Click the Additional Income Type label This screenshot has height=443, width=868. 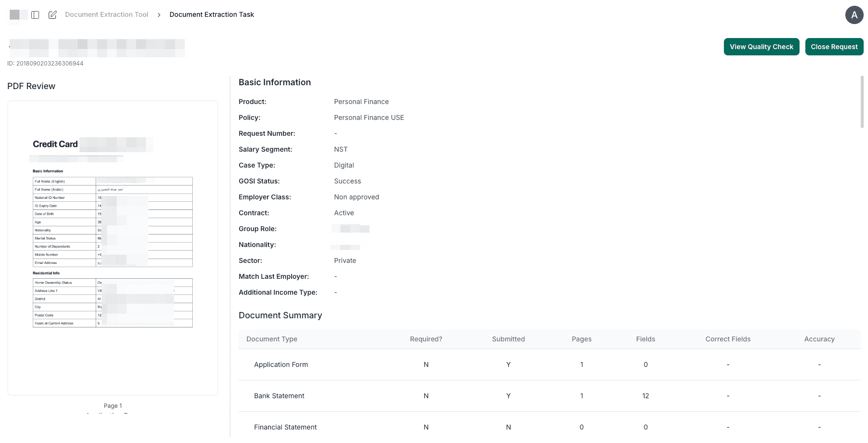pos(278,292)
